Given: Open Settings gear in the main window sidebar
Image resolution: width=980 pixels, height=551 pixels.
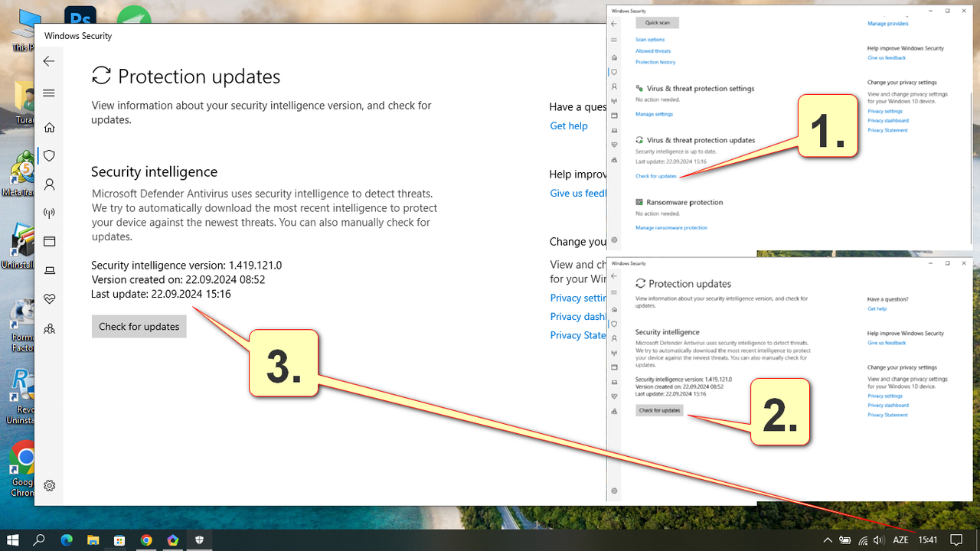Looking at the screenshot, I should coord(49,485).
